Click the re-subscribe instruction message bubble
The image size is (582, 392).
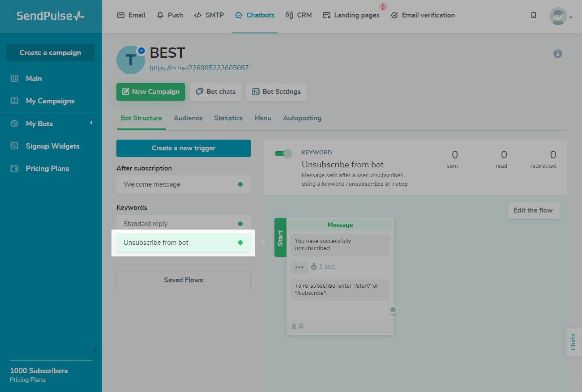coord(340,290)
